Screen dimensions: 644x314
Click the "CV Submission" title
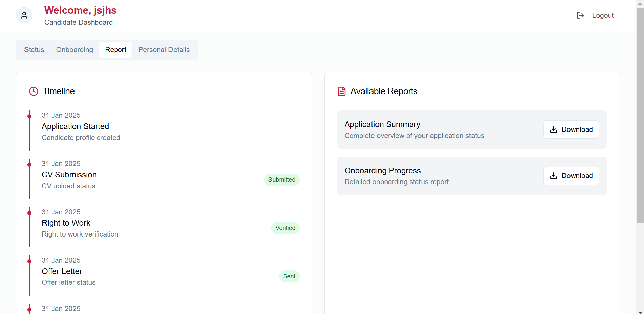click(x=69, y=175)
